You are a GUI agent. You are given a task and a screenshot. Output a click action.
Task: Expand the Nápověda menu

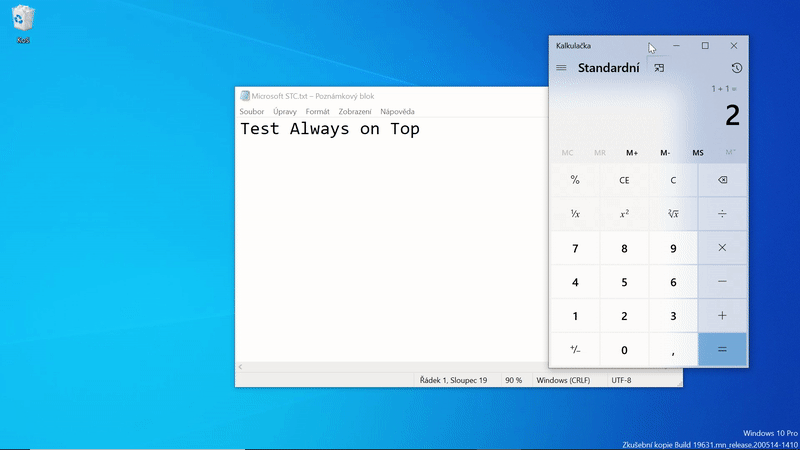397,112
